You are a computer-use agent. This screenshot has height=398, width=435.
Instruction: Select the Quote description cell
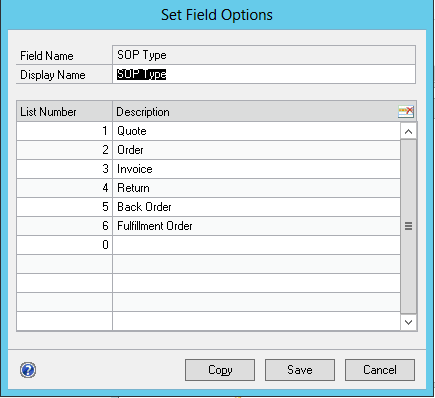tap(256, 131)
